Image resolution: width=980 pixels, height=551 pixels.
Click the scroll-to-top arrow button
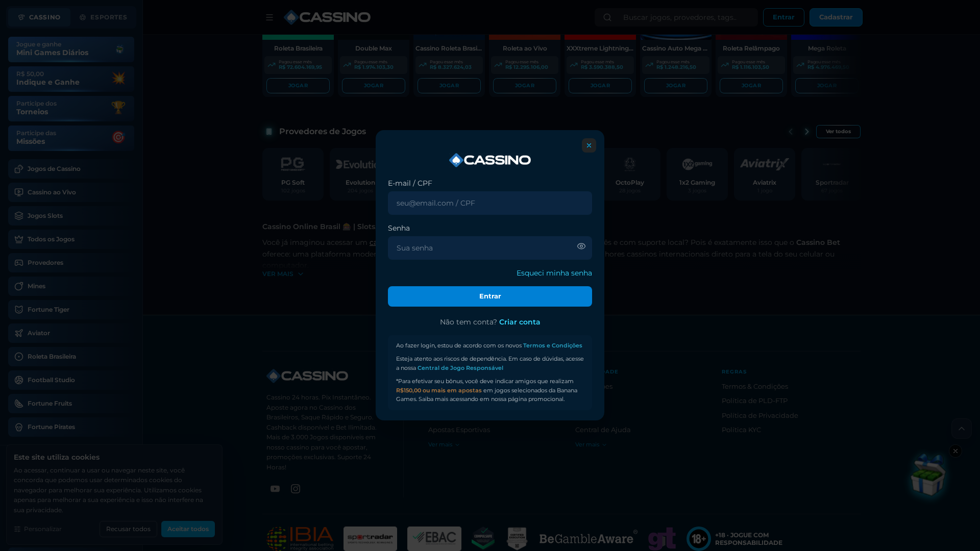961,429
